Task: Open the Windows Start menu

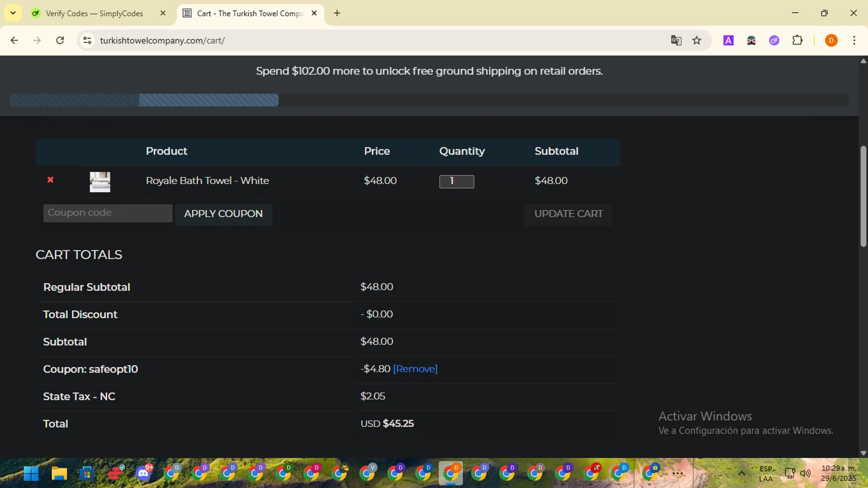Action: [31, 474]
